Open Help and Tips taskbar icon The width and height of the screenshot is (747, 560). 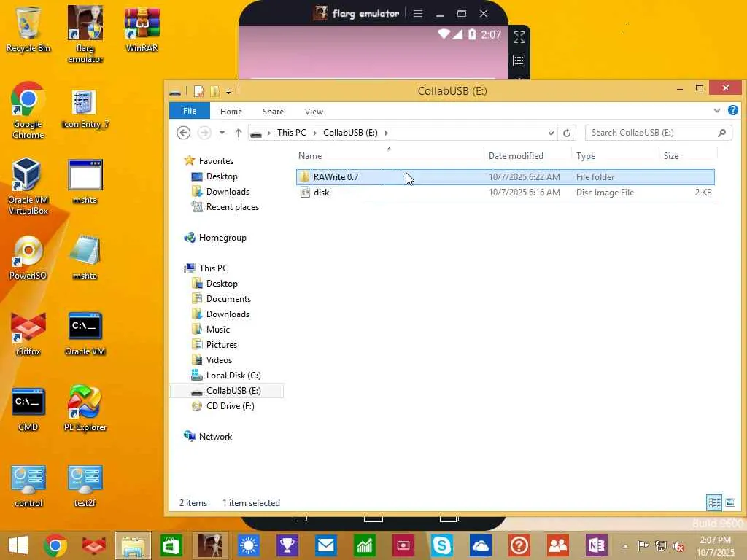click(519, 545)
